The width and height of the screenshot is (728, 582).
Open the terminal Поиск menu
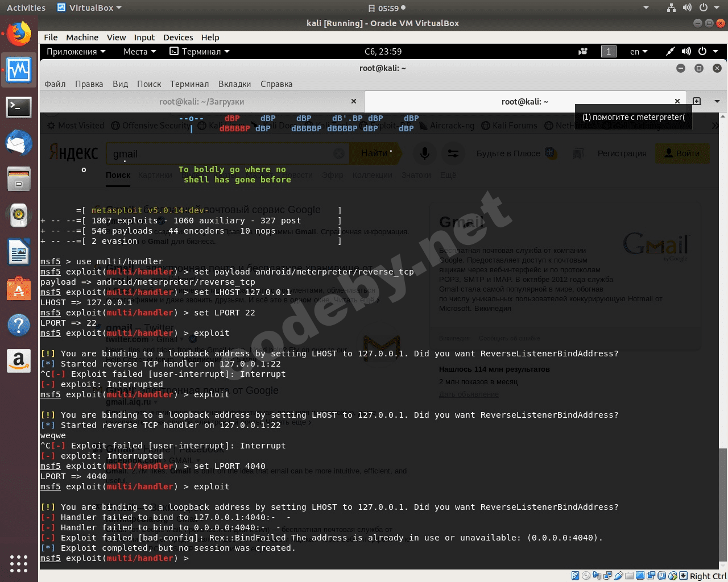[x=149, y=84]
